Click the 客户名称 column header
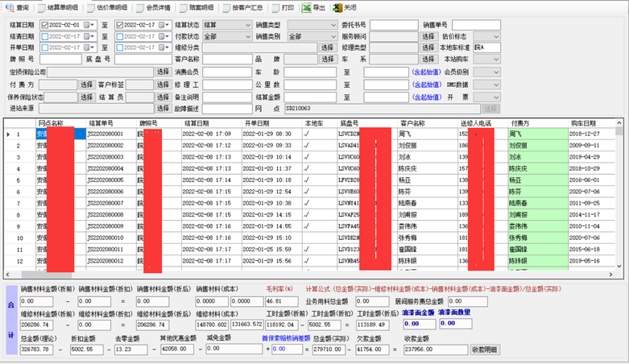629x364 pixels. 412,123
